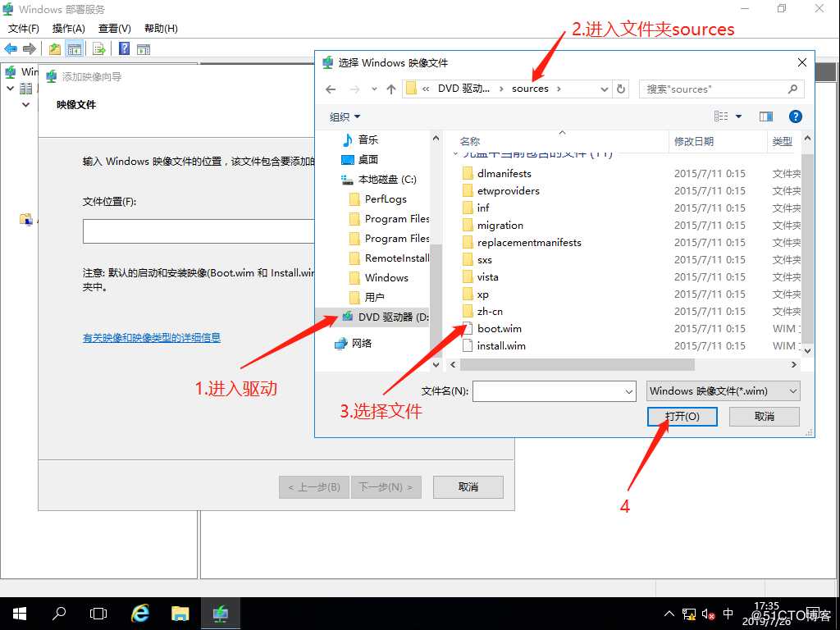Click the sources segment in the address bar
Screen dimensions: 840x630
point(530,89)
